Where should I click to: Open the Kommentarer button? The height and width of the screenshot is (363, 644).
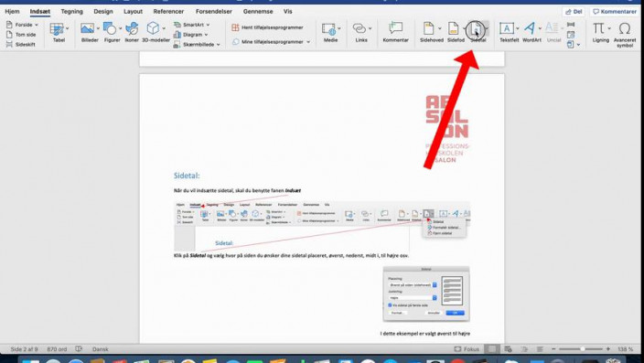(x=615, y=12)
